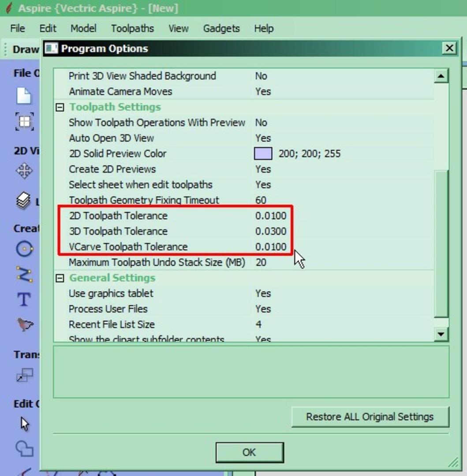This screenshot has height=476, width=467.
Task: Collapse the General Settings section
Action: pyautogui.click(x=60, y=278)
